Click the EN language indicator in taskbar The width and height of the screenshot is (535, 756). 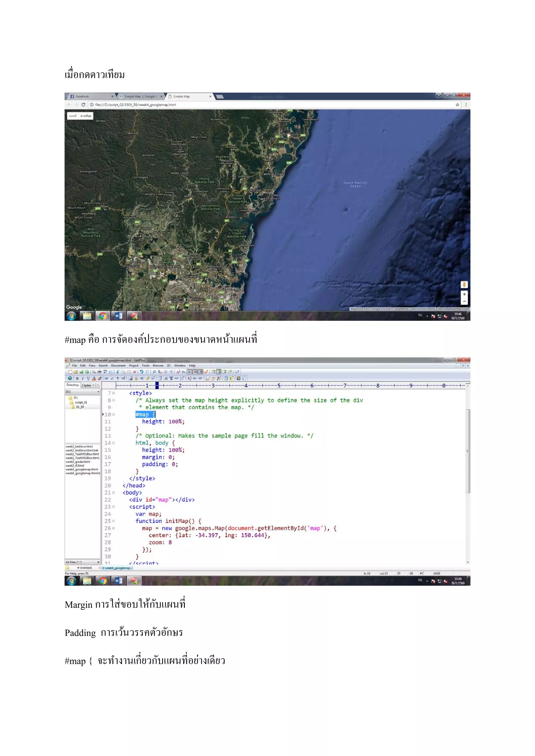(420, 580)
